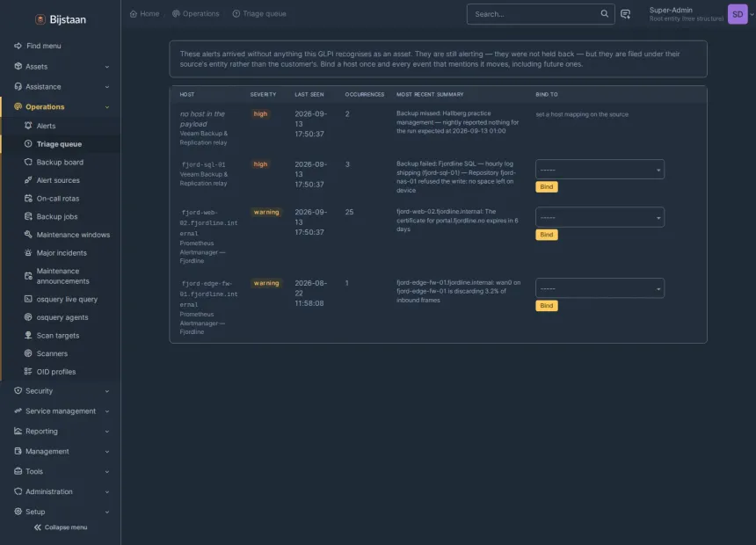Click Bind button for fjord-edge-fw-01 row

(x=546, y=305)
